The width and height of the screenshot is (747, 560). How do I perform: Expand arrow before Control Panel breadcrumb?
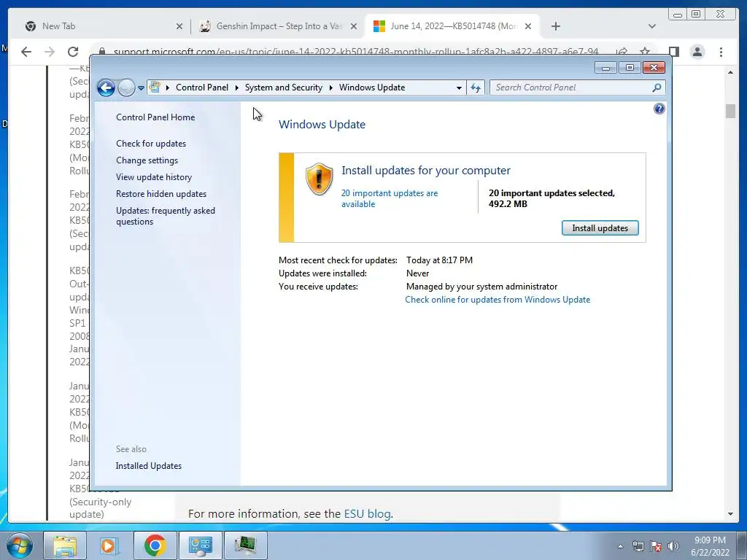pyautogui.click(x=168, y=87)
